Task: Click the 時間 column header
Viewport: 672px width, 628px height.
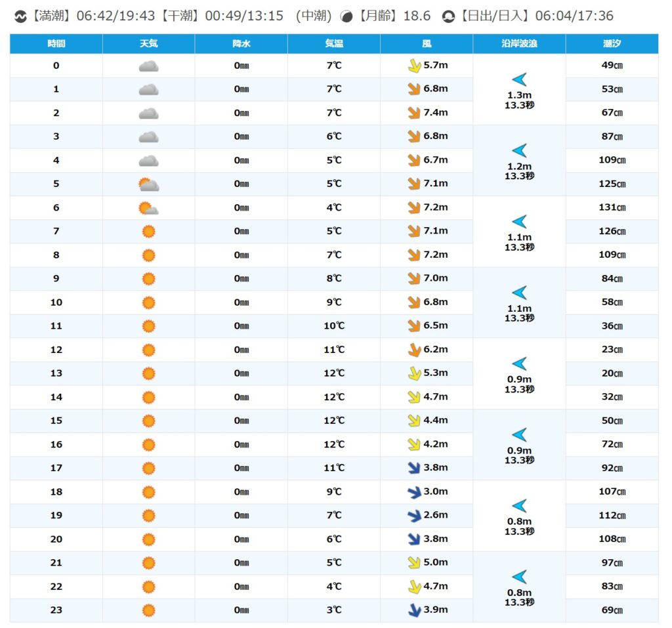Action: [56, 44]
